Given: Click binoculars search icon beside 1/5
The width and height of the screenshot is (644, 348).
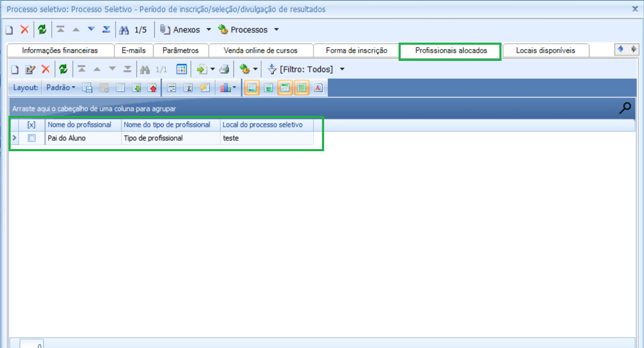Looking at the screenshot, I should [124, 30].
